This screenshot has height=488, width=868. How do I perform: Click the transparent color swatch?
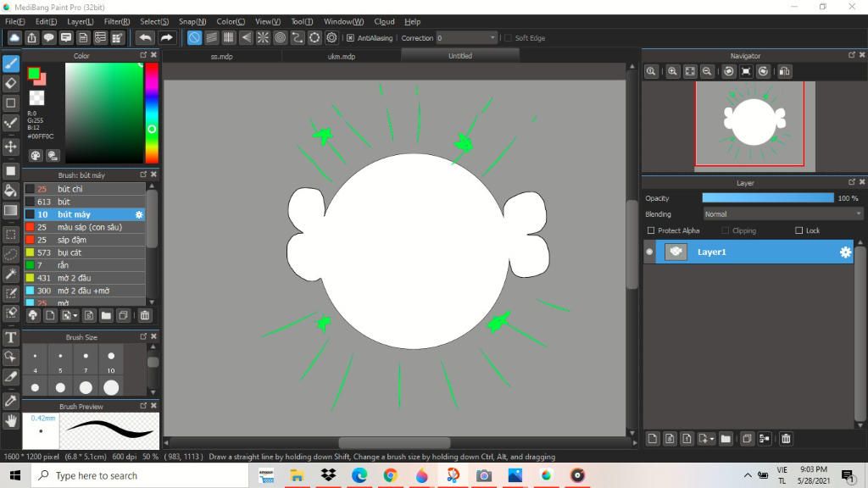[x=36, y=98]
